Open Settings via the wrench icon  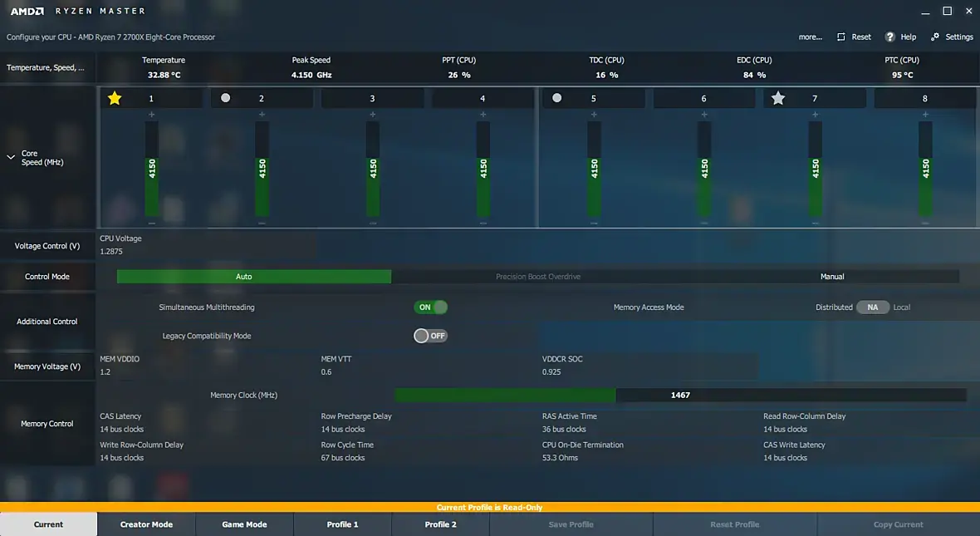[x=935, y=37]
